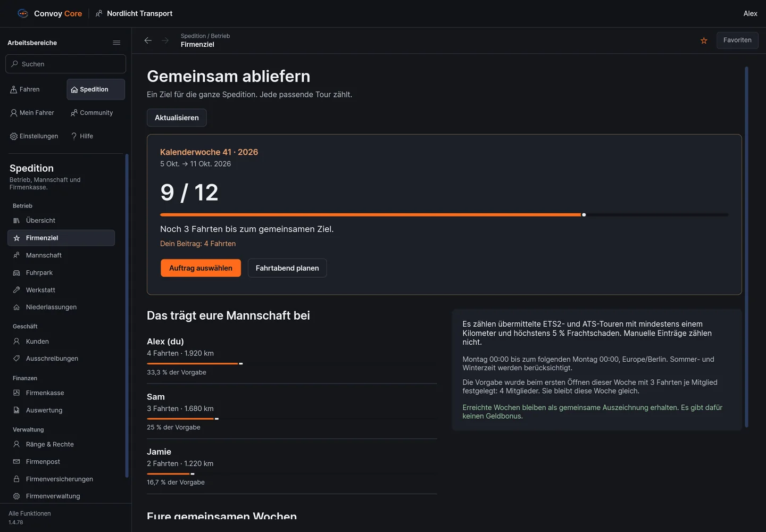Click the Firmenversicherungen lock icon
Screen dimensions: 766x532
click(x=16, y=479)
